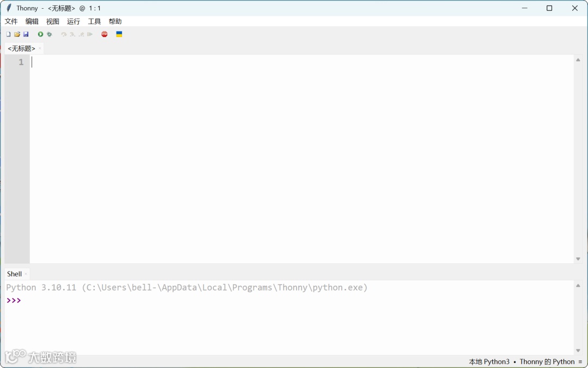This screenshot has width=588, height=368.
Task: Open the 帮助 menu
Action: [115, 21]
